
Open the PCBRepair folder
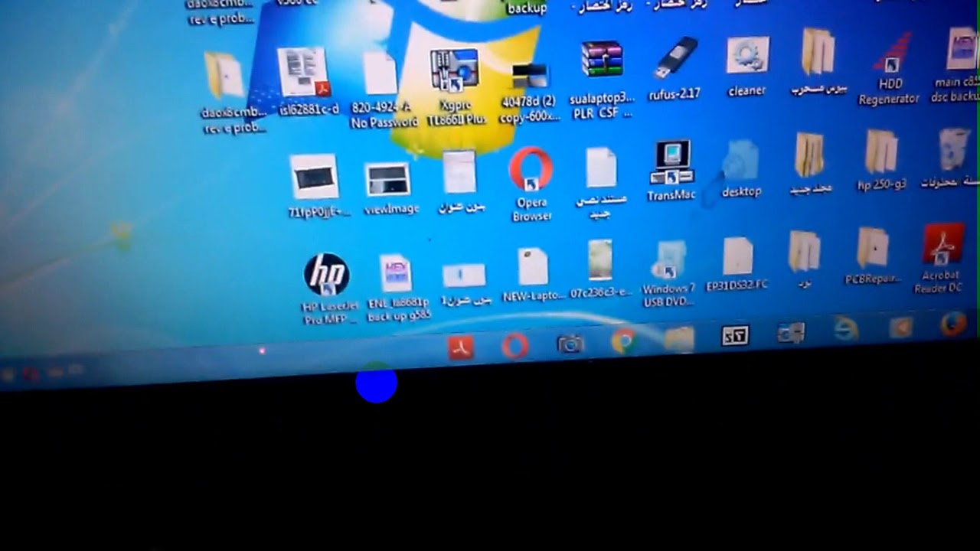pyautogui.click(x=873, y=248)
